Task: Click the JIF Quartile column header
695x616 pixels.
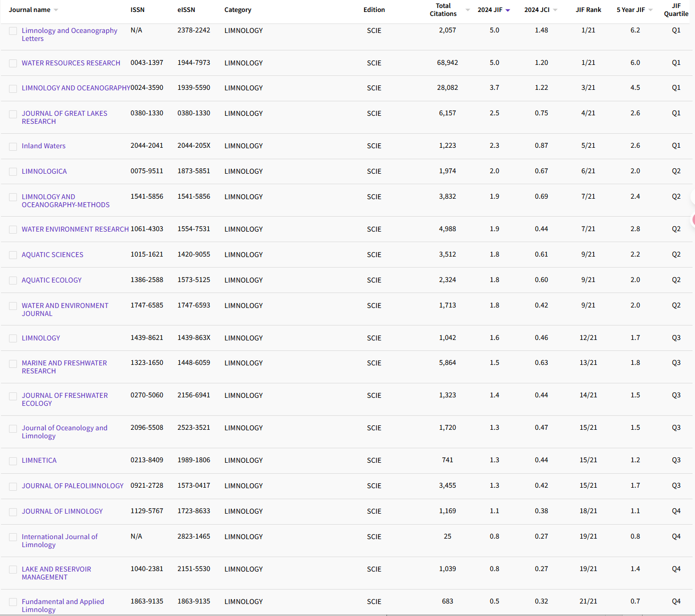Action: (x=676, y=10)
